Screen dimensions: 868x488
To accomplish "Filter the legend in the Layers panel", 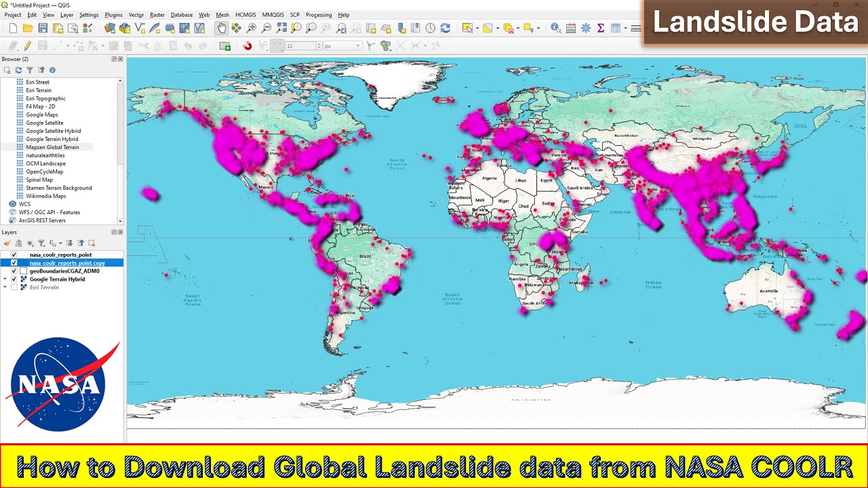I will click(41, 243).
